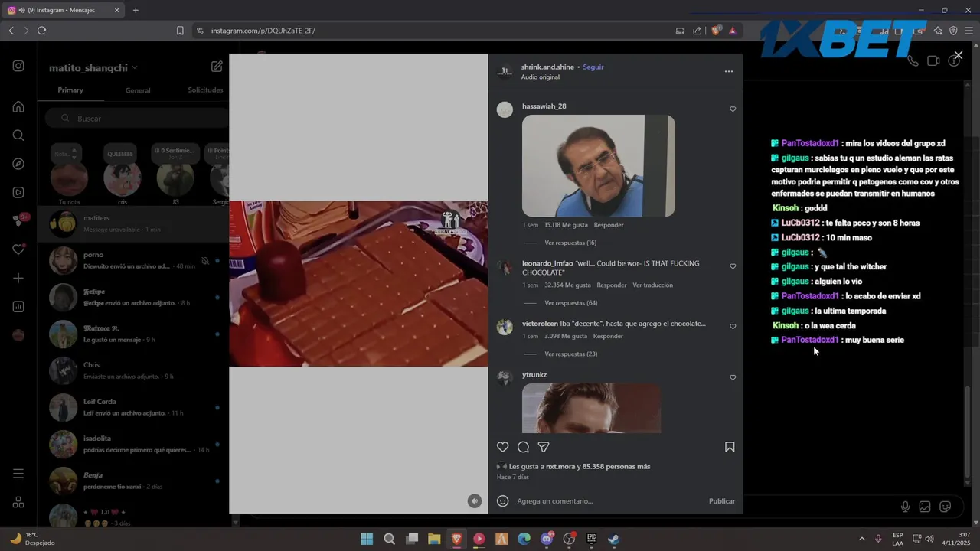980x551 pixels.
Task: Open the Chris conversation
Action: tap(134, 370)
